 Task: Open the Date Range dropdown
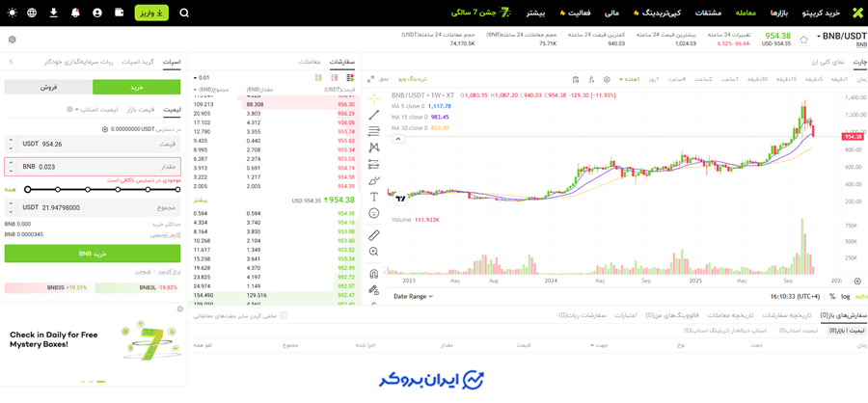[x=413, y=296]
